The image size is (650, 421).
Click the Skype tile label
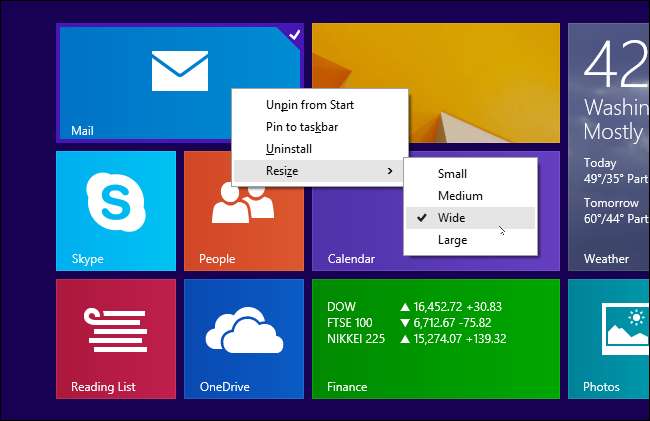click(x=87, y=259)
